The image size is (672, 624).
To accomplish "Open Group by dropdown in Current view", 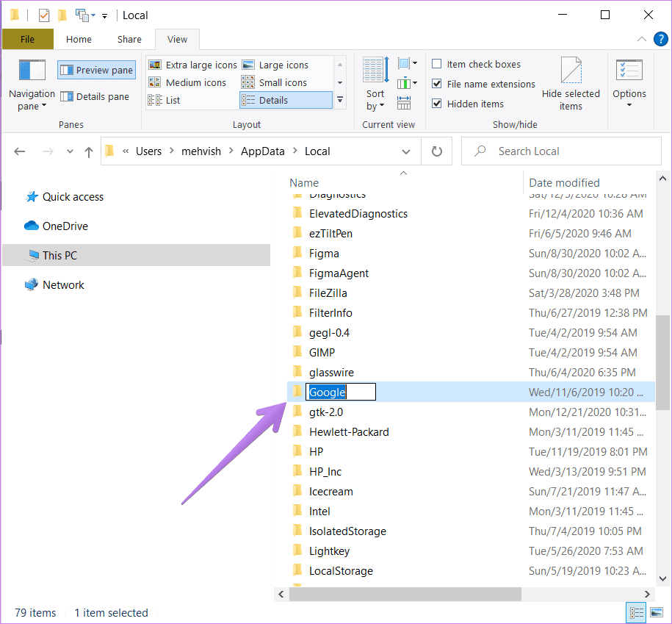I will [407, 64].
